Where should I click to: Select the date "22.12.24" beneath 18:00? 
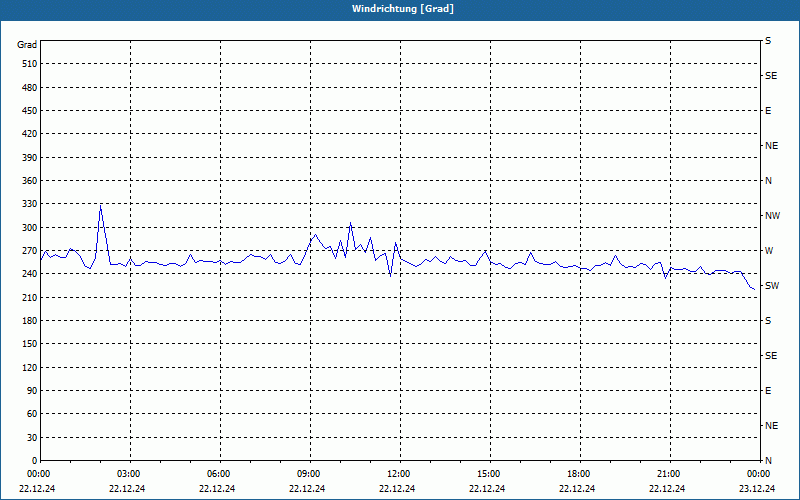pos(577,489)
